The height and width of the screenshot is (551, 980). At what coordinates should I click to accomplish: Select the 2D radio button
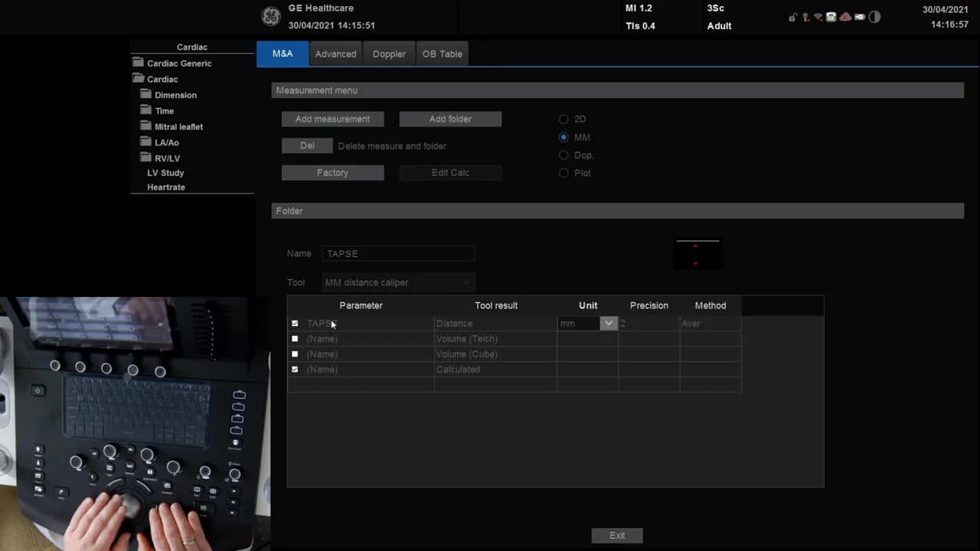563,119
